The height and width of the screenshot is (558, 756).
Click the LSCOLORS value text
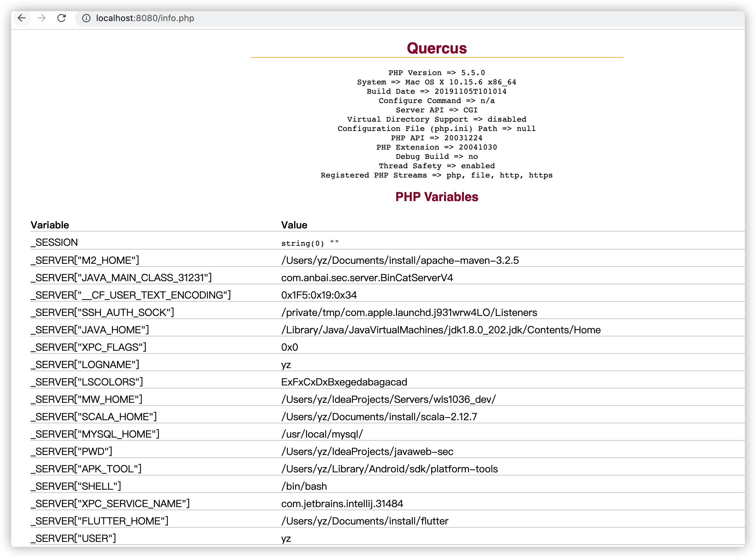pos(344,382)
